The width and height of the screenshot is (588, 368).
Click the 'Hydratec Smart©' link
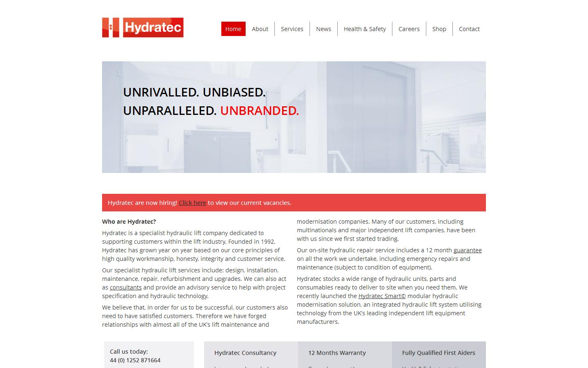point(382,296)
